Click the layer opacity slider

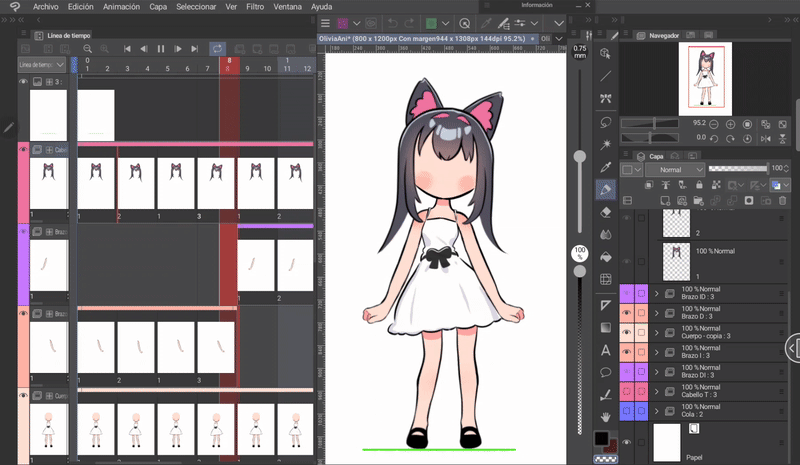click(737, 169)
